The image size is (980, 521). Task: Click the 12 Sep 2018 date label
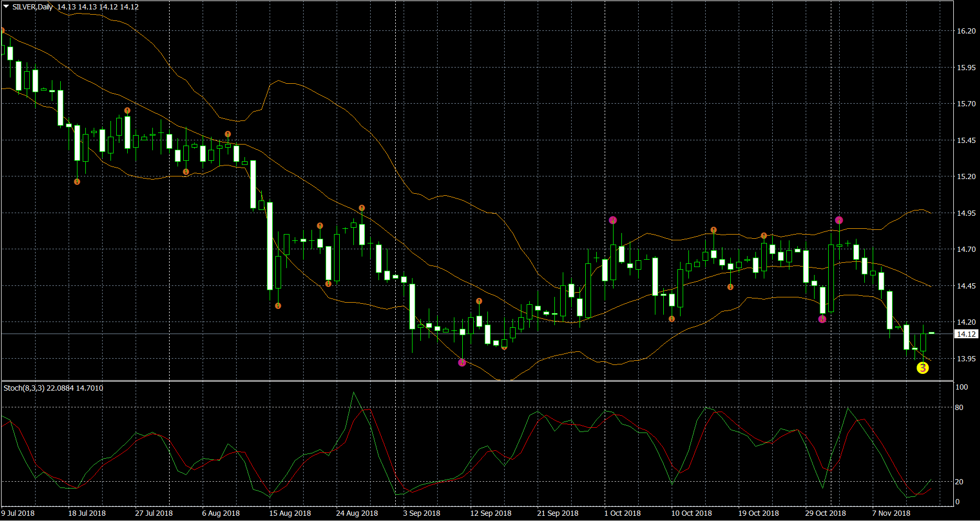point(491,513)
